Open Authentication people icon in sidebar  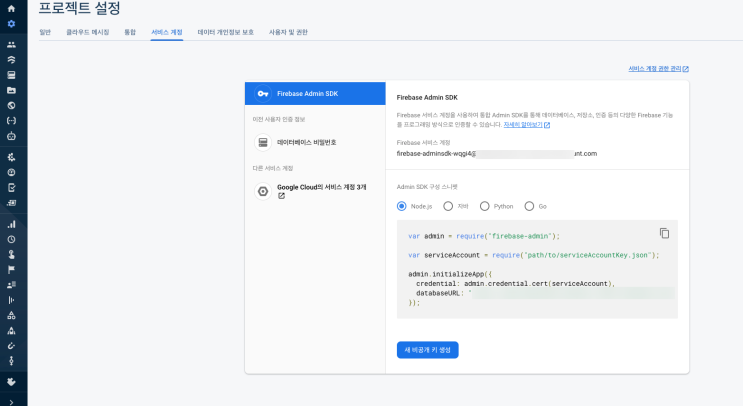[11, 45]
